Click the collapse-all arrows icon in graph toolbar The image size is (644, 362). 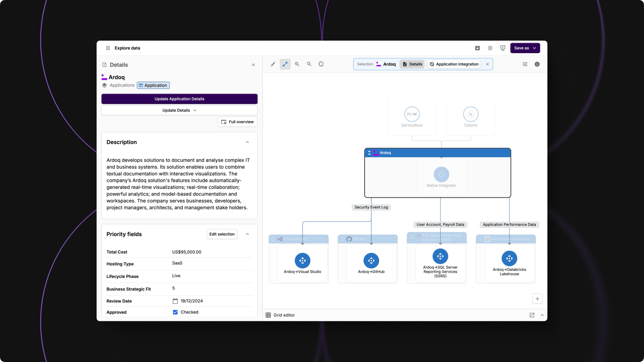pyautogui.click(x=273, y=64)
